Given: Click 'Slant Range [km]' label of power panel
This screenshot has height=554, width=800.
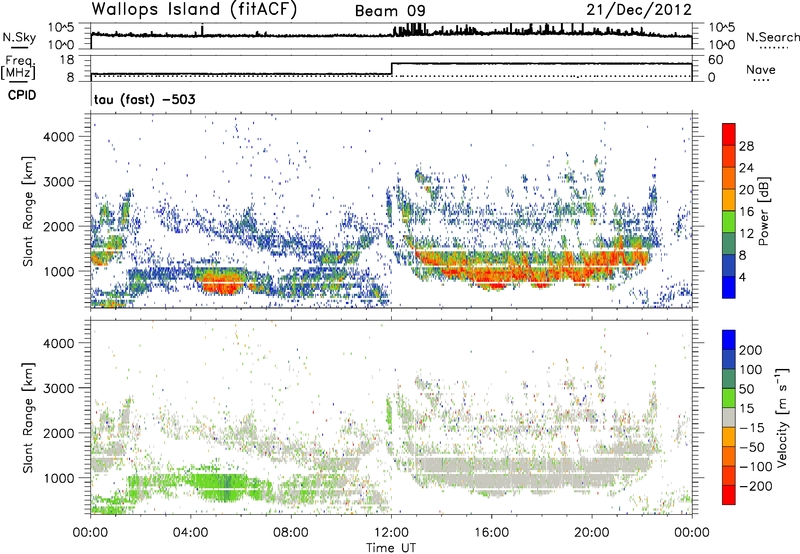Looking at the screenshot, I should click(28, 211).
